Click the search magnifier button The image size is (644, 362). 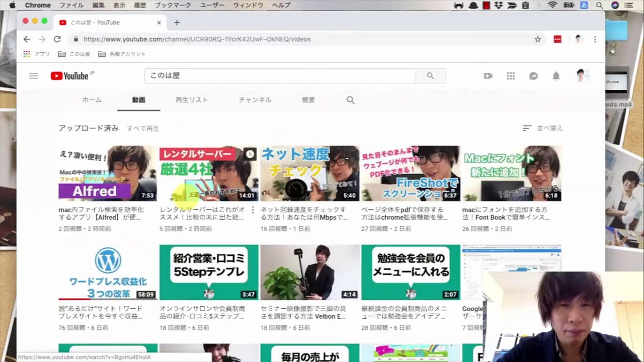pos(430,76)
